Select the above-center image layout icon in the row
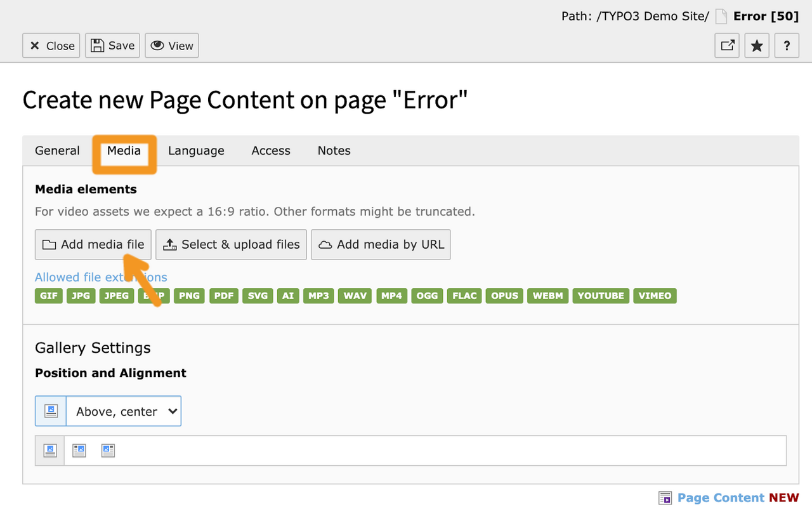The height and width of the screenshot is (528, 812). [x=50, y=451]
